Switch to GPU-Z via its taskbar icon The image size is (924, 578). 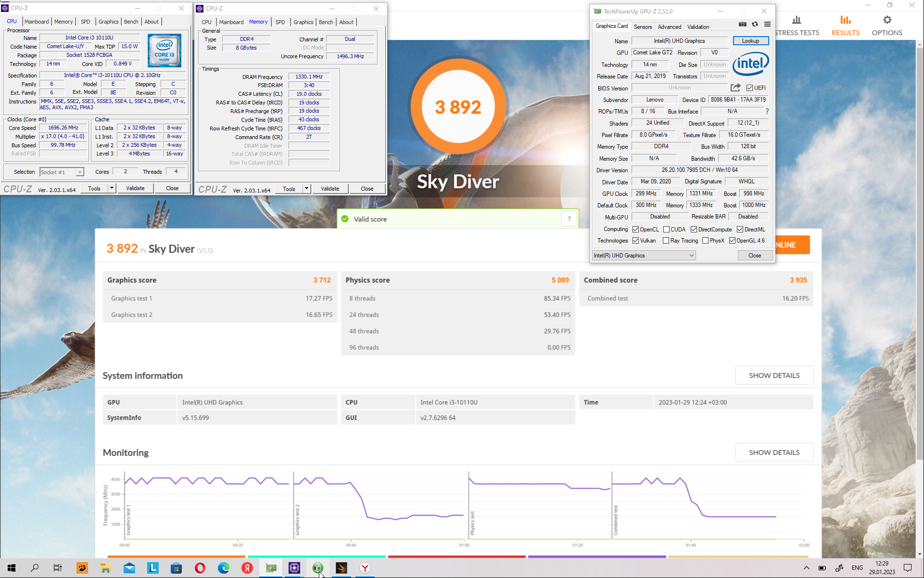click(271, 568)
